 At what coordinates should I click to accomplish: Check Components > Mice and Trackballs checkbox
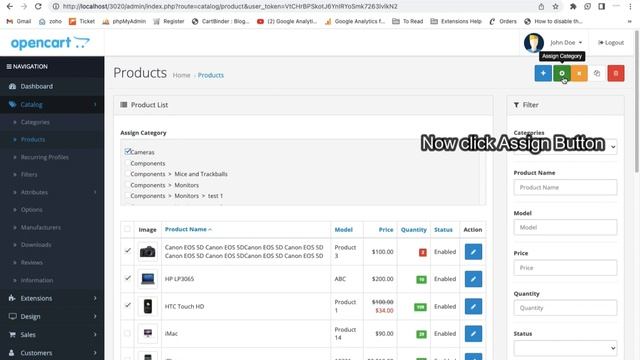[x=127, y=174]
